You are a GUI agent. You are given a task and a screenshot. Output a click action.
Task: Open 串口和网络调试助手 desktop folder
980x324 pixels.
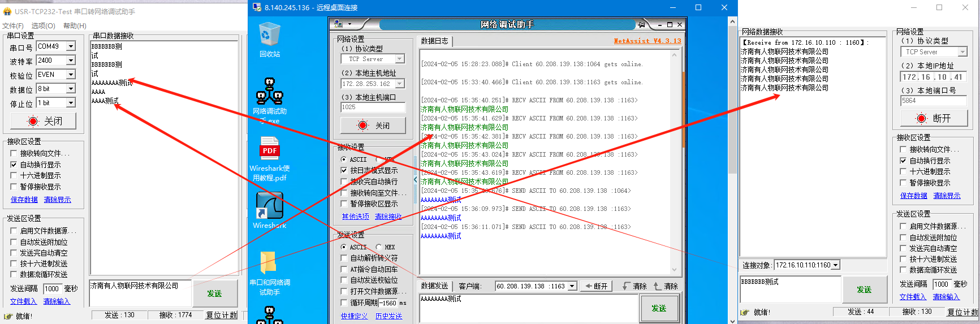pyautogui.click(x=270, y=274)
